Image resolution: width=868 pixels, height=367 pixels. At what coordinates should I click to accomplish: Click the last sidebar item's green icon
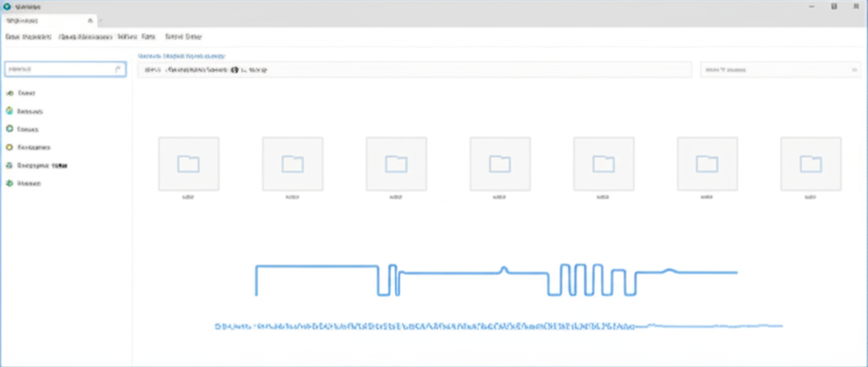click(x=9, y=183)
